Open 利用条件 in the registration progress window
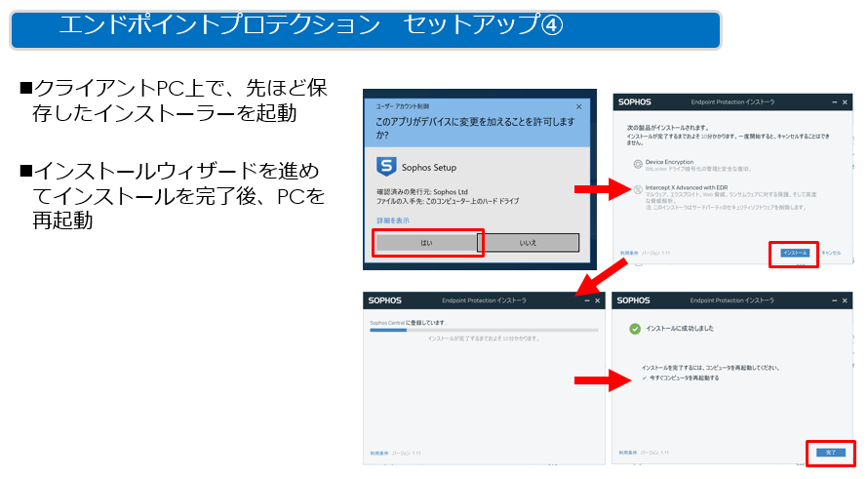 [378, 453]
